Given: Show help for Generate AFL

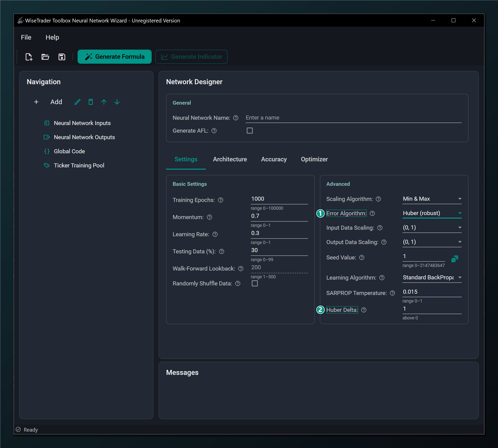Looking at the screenshot, I should [214, 131].
